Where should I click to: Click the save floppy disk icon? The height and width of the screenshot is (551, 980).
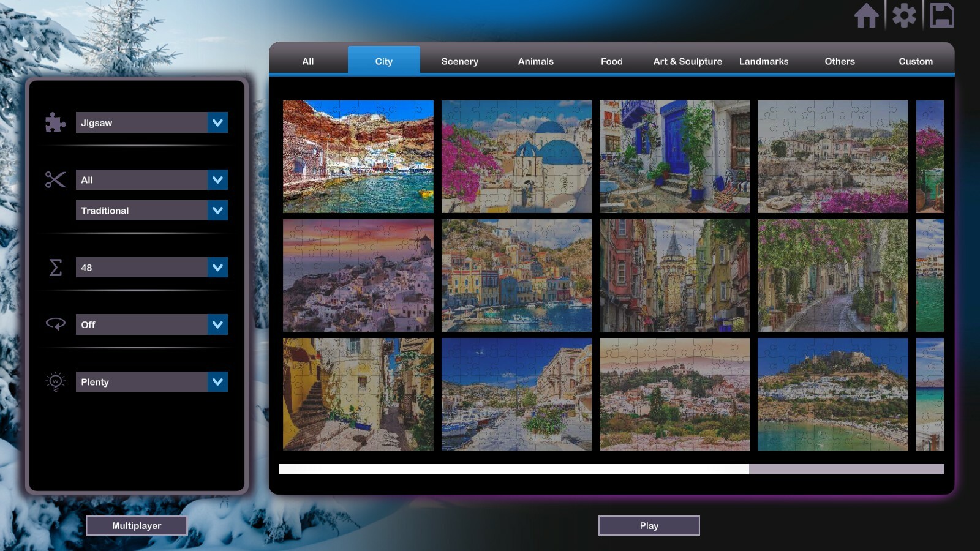click(x=943, y=16)
